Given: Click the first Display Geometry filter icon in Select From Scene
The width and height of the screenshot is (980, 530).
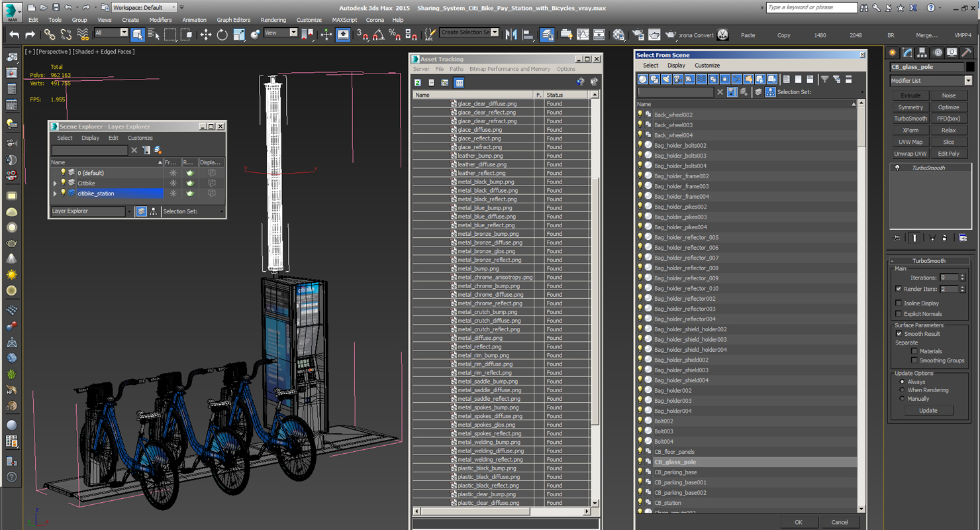Looking at the screenshot, I should point(642,79).
